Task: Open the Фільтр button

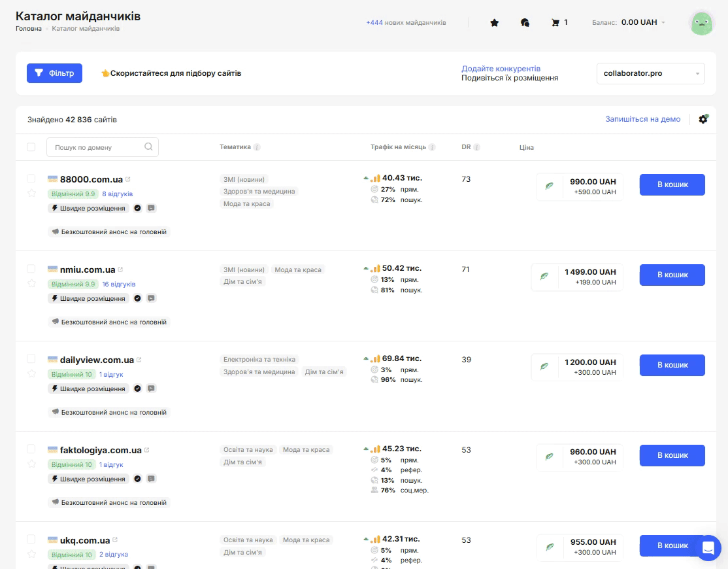Action: [x=54, y=73]
